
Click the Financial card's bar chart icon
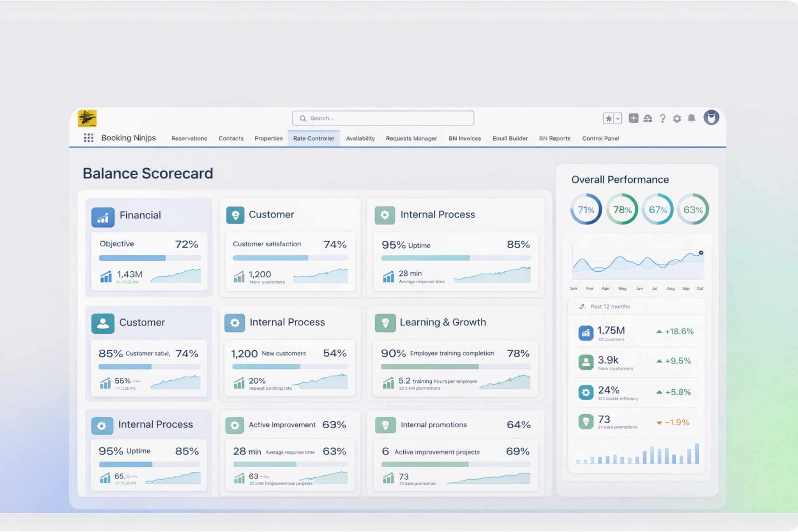click(102, 217)
